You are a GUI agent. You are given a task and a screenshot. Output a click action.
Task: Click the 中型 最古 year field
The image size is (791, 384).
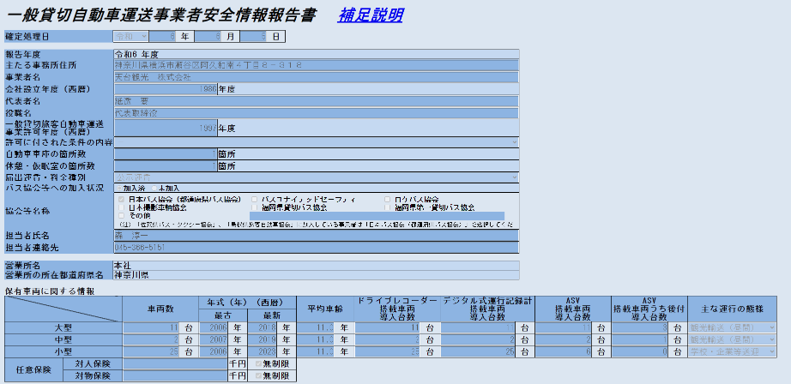coord(214,340)
